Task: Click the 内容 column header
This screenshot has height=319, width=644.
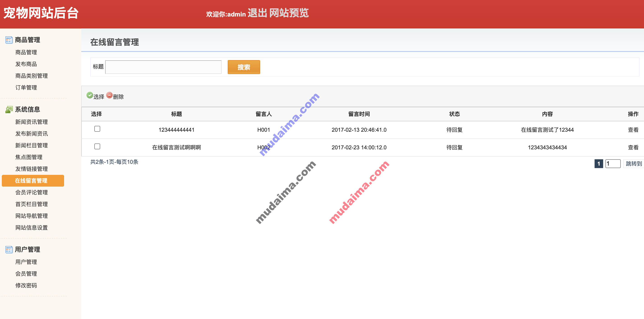Action: pos(547,114)
